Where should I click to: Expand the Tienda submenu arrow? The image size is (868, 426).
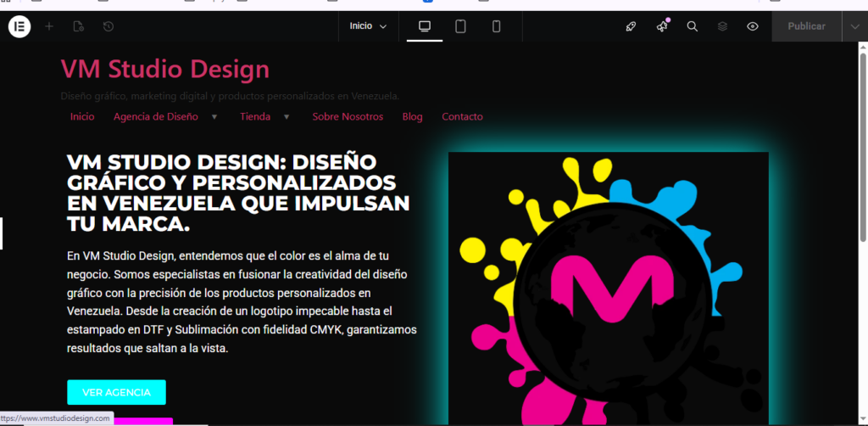click(x=287, y=117)
